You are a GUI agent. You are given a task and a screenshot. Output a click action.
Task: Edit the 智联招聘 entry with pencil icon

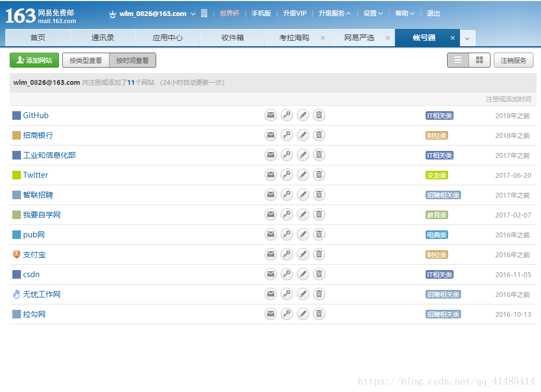tap(303, 194)
